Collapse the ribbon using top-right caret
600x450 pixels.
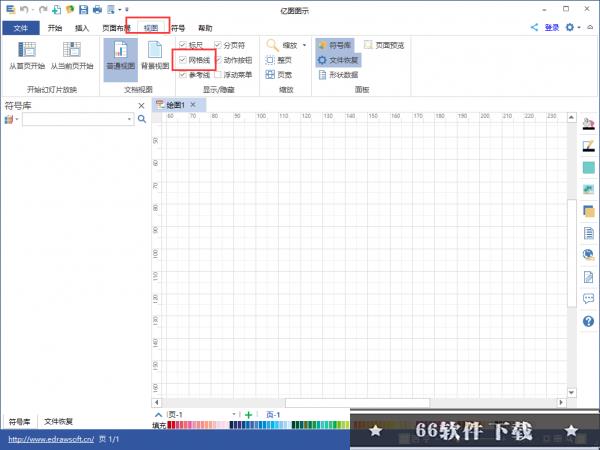590,27
